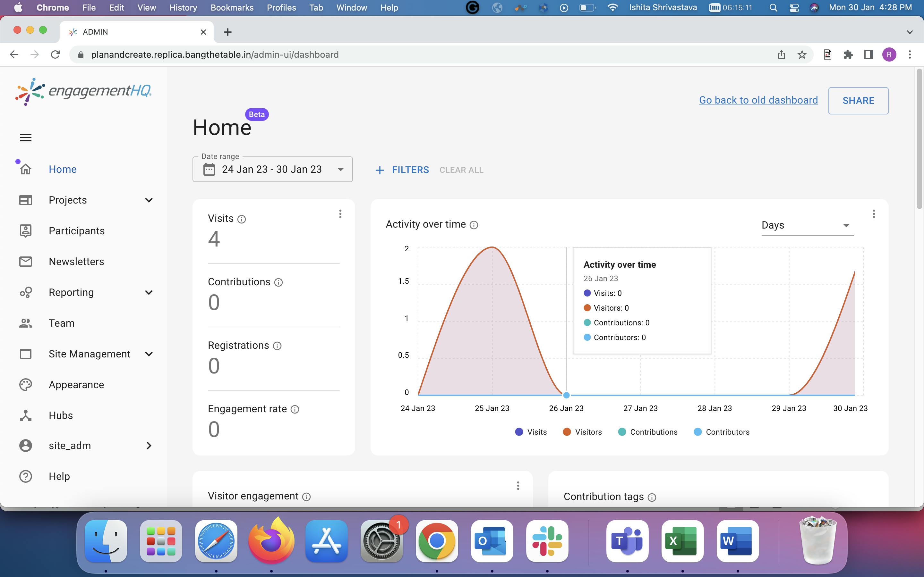This screenshot has height=577, width=924.
Task: Click the Contributions legend color dot
Action: point(622,432)
